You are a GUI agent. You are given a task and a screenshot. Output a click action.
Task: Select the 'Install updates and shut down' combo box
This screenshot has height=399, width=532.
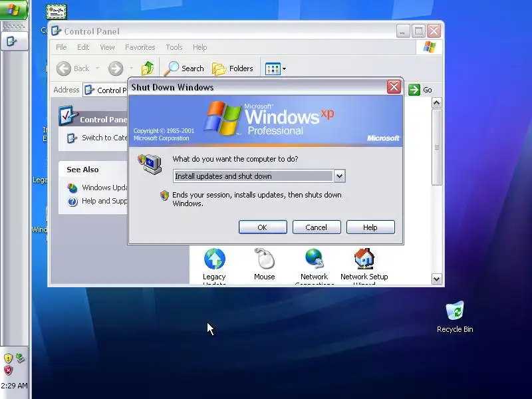(x=259, y=176)
